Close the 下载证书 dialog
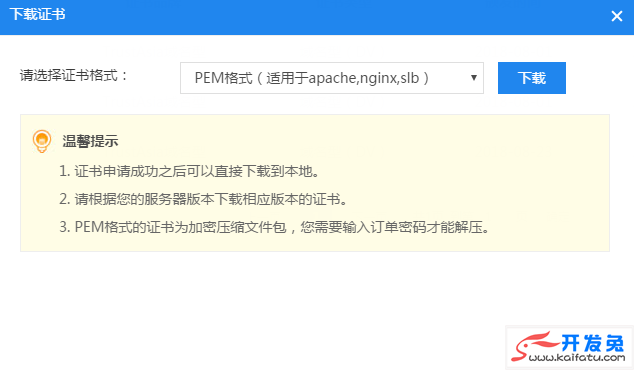 [x=617, y=16]
